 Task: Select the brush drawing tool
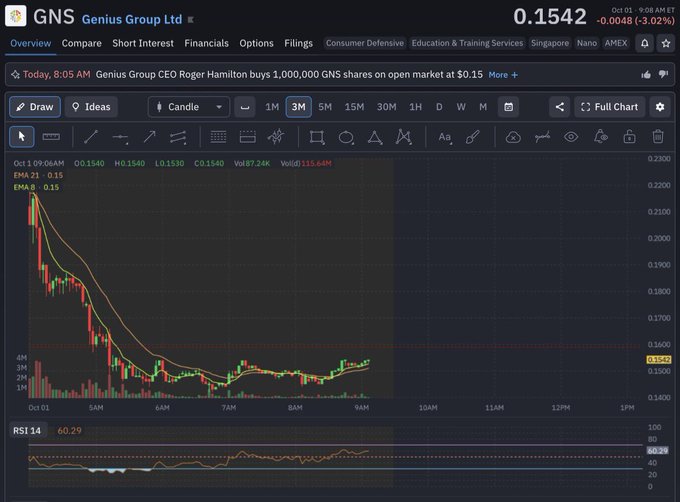pyautogui.click(x=473, y=137)
